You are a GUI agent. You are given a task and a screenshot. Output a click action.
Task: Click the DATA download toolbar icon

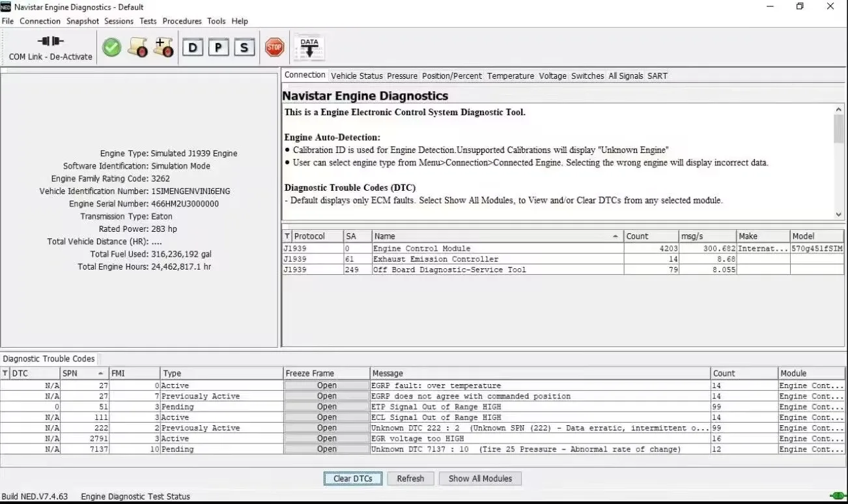[309, 46]
